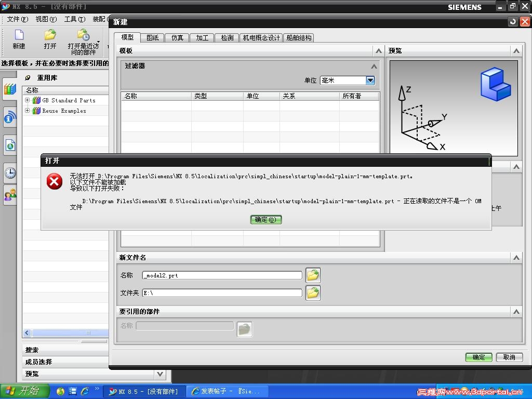Image resolution: width=532 pixels, height=399 pixels.
Task: Click the show desktop icon in quick launch
Action: coord(73,391)
